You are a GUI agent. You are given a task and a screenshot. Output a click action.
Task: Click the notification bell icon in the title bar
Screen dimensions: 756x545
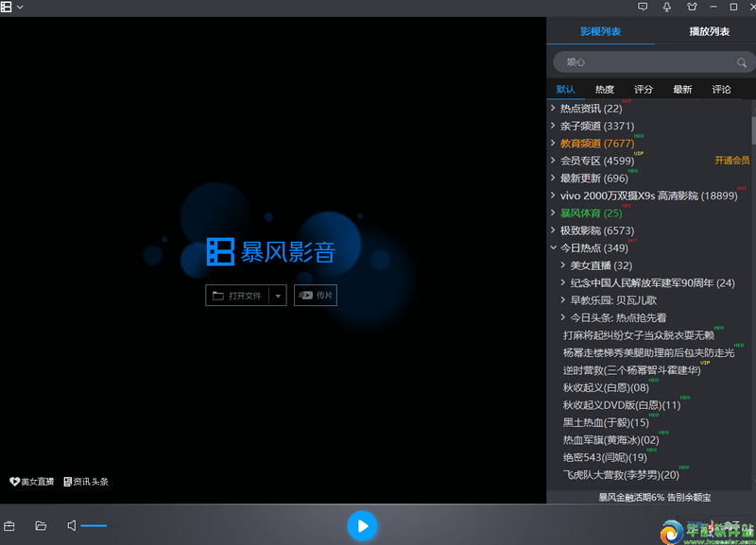[667, 7]
